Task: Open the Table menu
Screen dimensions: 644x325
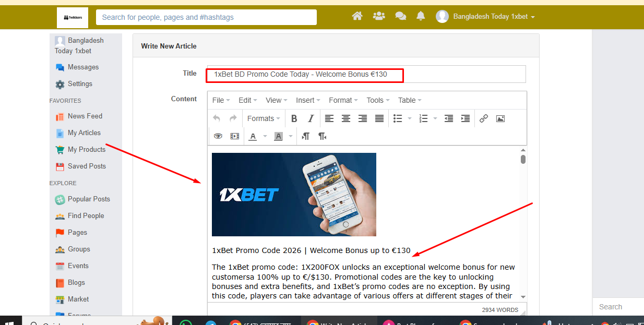Action: [410, 100]
